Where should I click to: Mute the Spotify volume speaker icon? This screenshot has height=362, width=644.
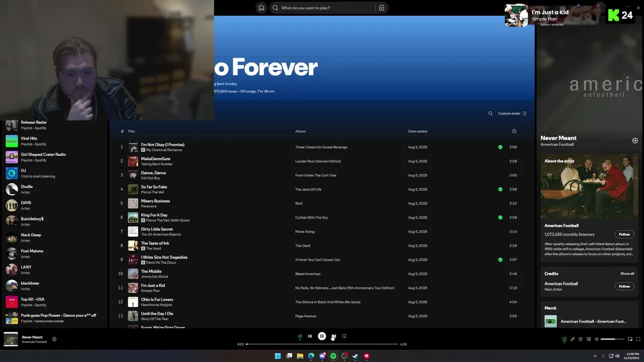[597, 339]
